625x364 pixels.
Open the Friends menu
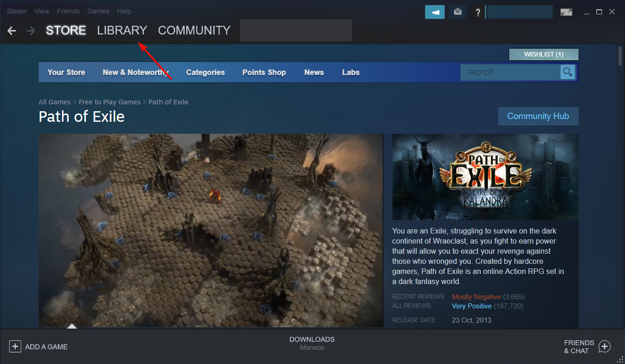68,11
